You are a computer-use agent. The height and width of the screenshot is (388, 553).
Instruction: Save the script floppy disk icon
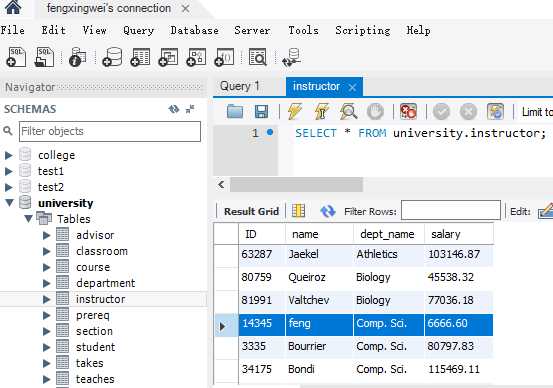coord(261,112)
